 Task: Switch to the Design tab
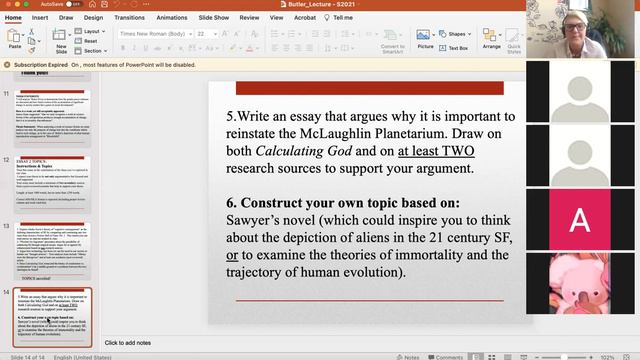pos(93,18)
